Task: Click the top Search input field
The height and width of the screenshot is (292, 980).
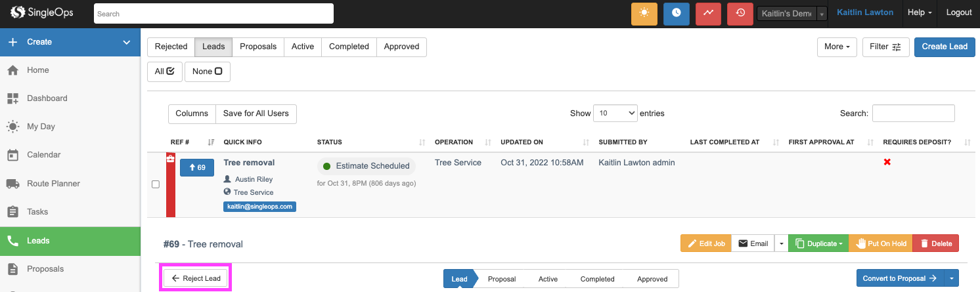Action: [213, 13]
